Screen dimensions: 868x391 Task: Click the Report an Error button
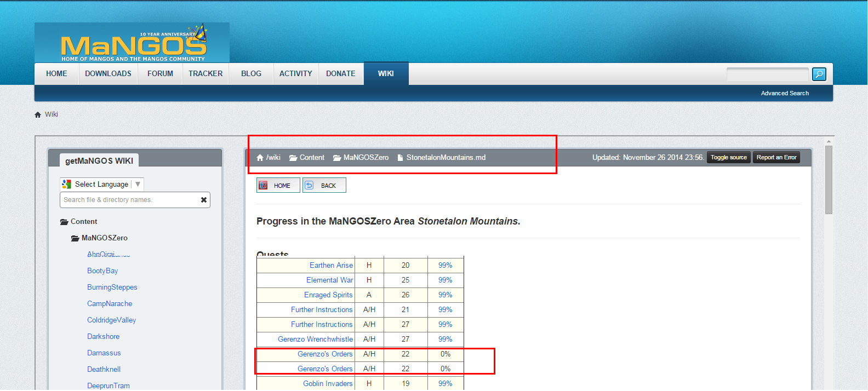[776, 158]
